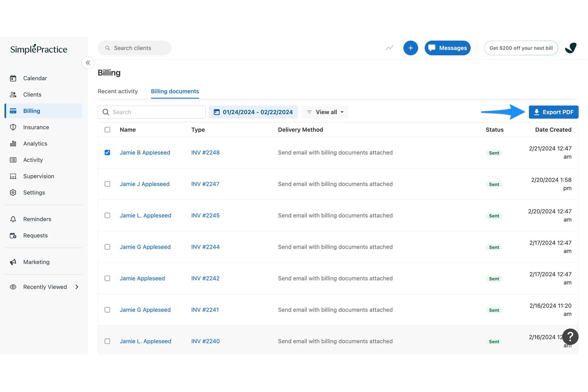
Task: Click the Reminders bell icon
Action: (x=13, y=219)
